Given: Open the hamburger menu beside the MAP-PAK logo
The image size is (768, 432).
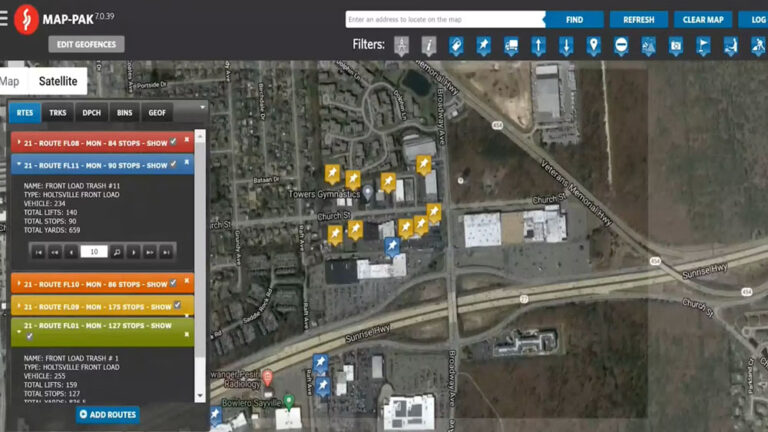Looking at the screenshot, I should [3, 19].
